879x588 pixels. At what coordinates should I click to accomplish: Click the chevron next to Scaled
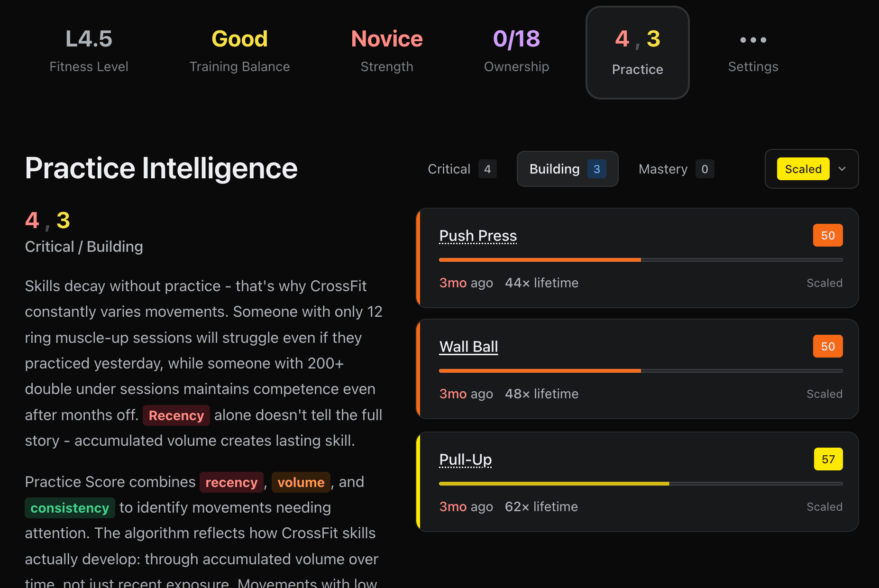(x=842, y=169)
